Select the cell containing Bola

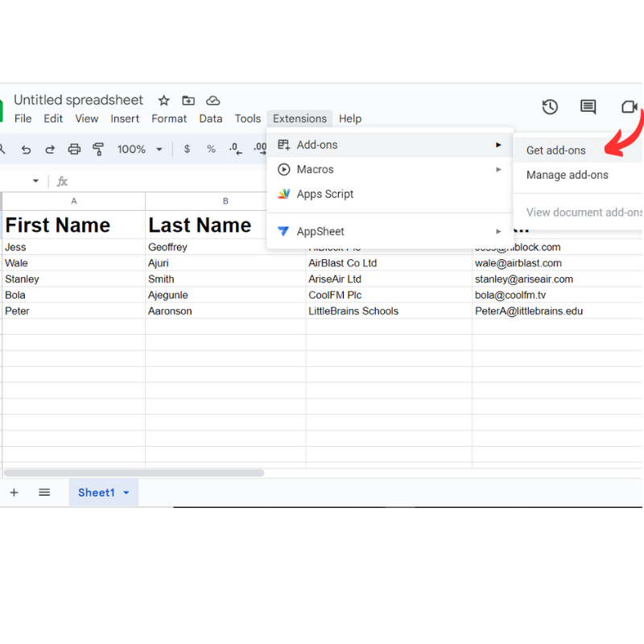74,295
